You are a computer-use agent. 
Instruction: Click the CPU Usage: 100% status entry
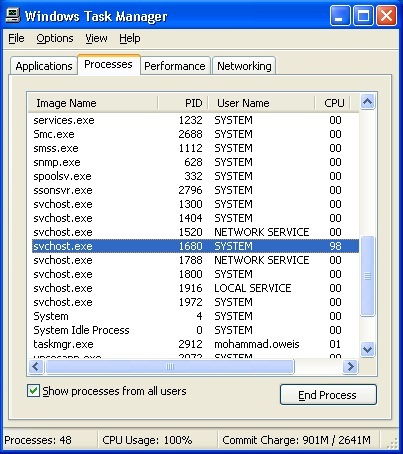point(147,440)
